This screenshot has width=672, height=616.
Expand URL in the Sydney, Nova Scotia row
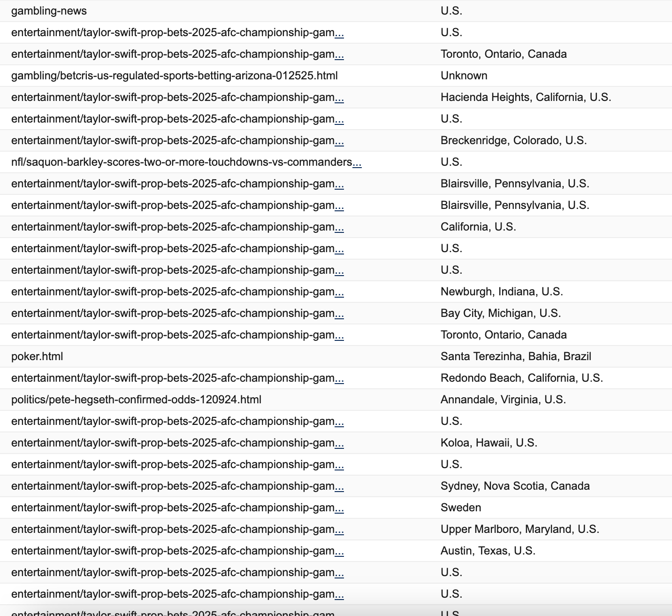pos(339,487)
